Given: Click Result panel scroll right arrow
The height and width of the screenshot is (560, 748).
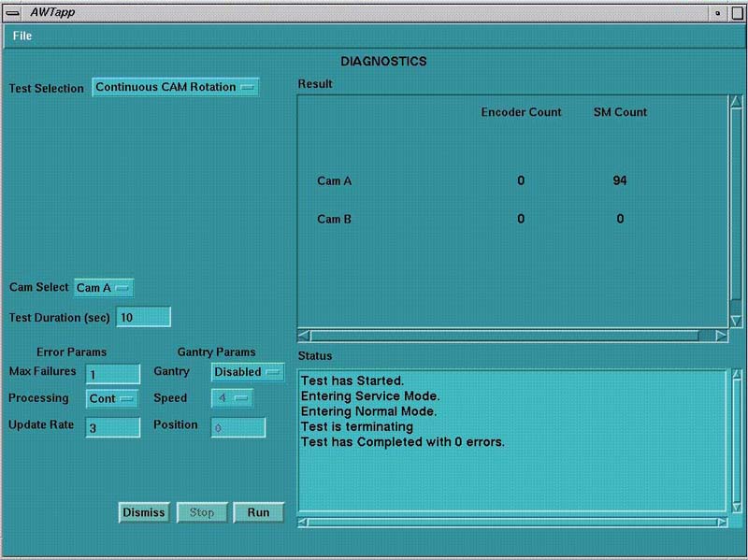Looking at the screenshot, I should [x=720, y=335].
